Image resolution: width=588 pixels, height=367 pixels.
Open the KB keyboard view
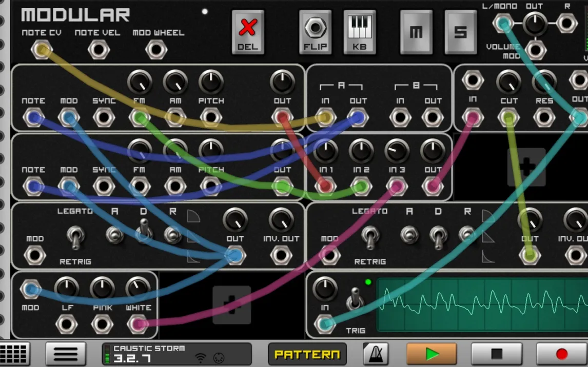tap(360, 32)
